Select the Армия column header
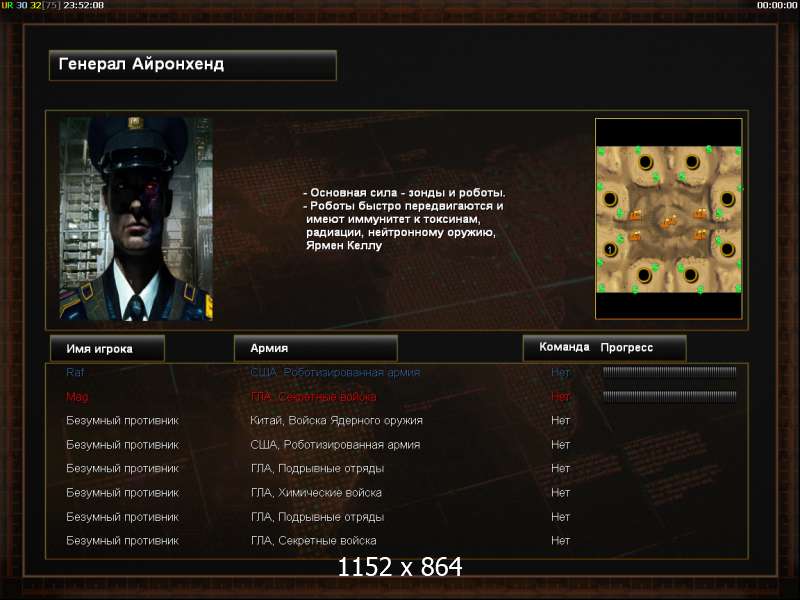The image size is (800, 600). (315, 348)
